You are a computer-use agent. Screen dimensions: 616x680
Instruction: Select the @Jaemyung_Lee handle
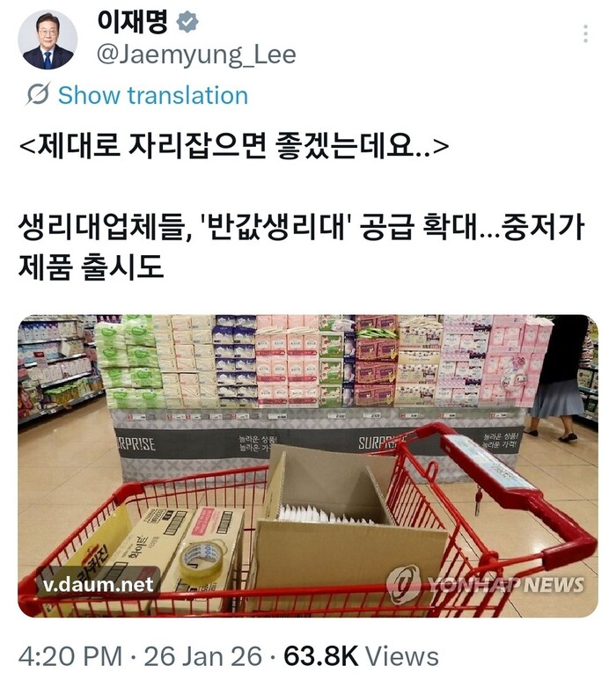[x=196, y=55]
